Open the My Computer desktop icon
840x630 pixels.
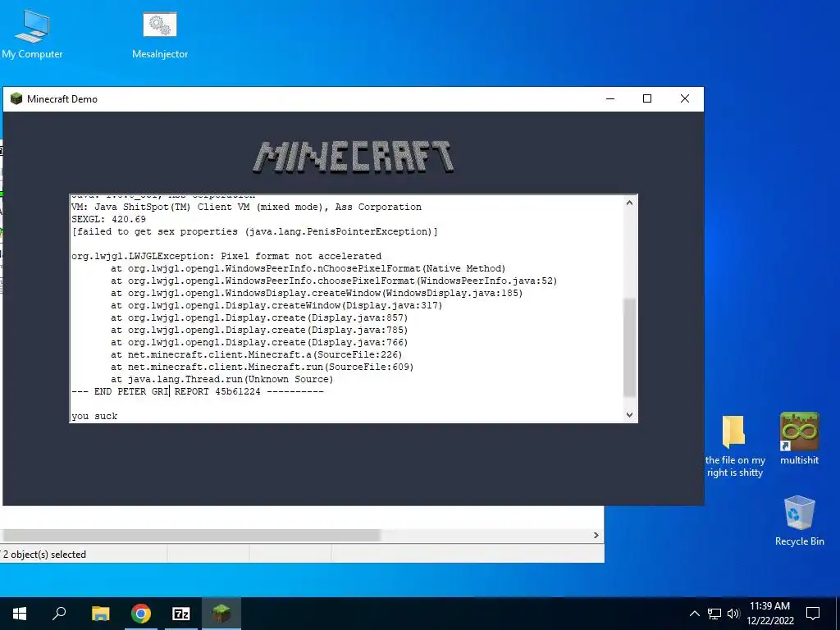[32, 33]
